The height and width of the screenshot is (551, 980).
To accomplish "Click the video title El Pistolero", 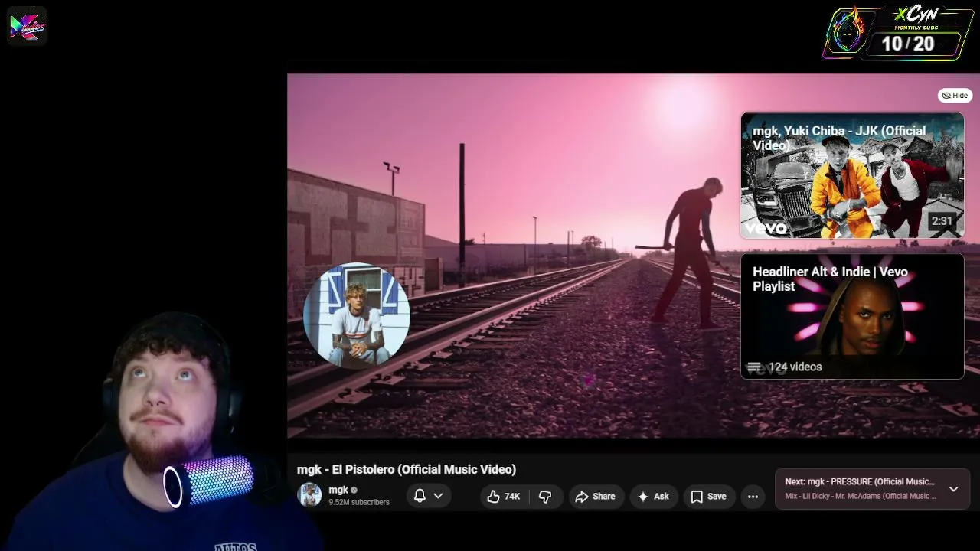I will click(407, 469).
